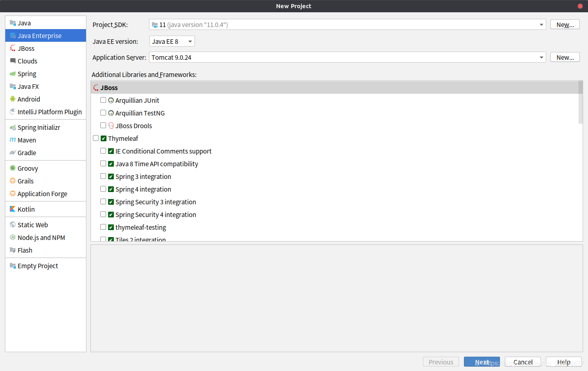Viewport: 588px width, 371px height.
Task: Tick the JBoss Drools checkbox
Action: click(103, 125)
